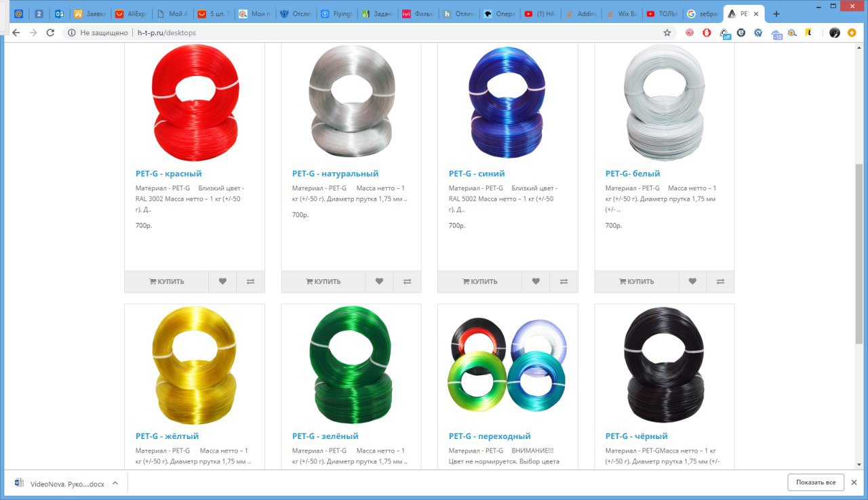Click the blue filament spool image
Image resolution: width=868 pixels, height=500 pixels.
508,102
